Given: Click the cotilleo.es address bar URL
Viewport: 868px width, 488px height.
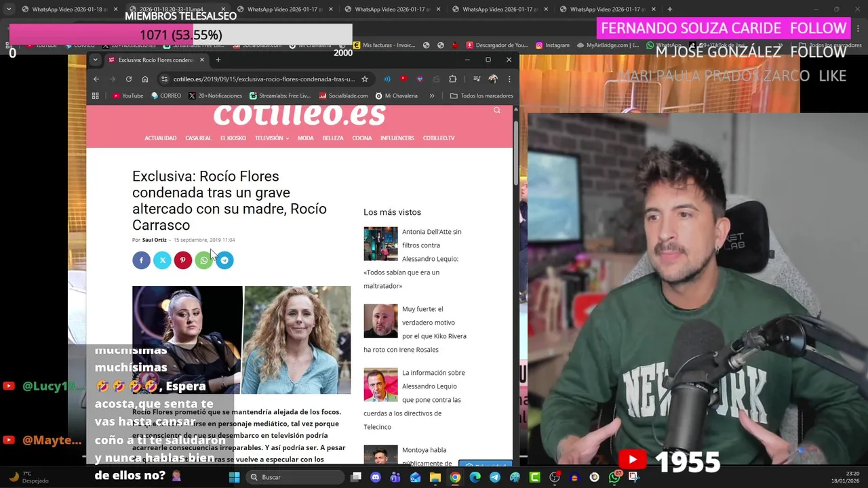Looking at the screenshot, I should [x=264, y=79].
